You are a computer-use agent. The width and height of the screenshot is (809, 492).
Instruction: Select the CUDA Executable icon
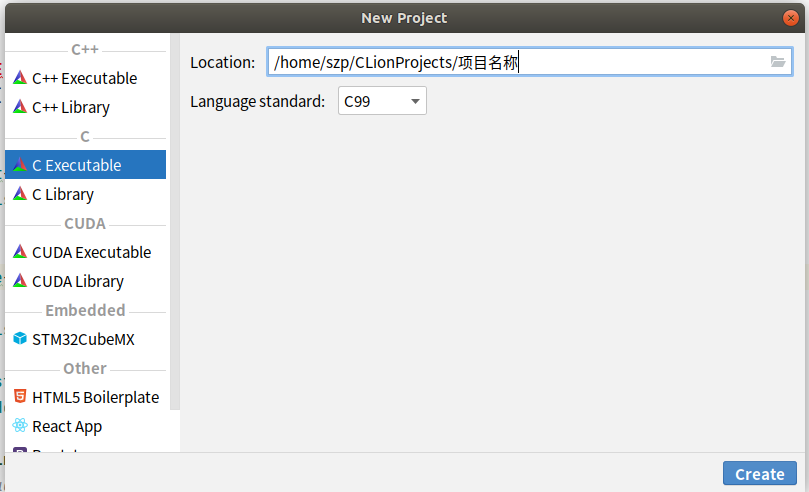pyautogui.click(x=20, y=252)
